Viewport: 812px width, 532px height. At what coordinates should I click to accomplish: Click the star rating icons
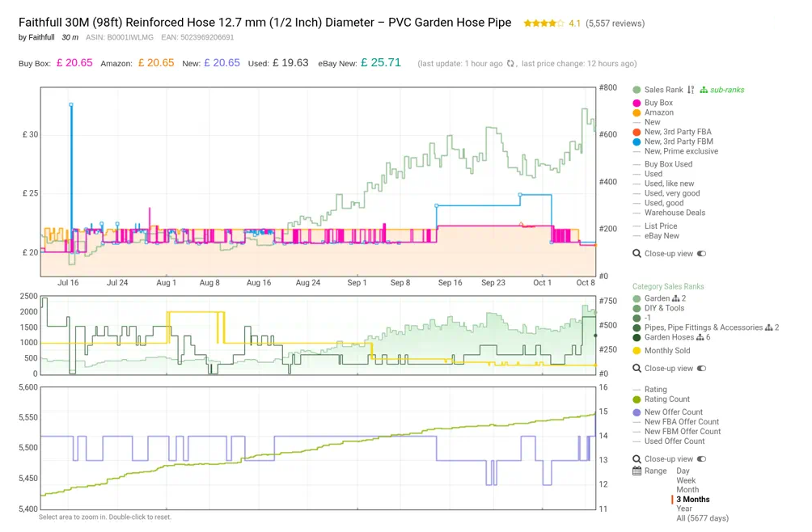(x=543, y=23)
